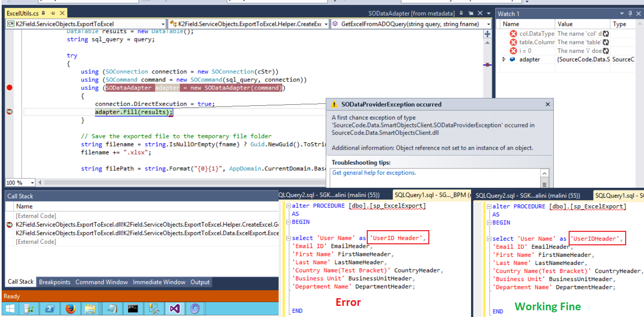The image size is (644, 317).
Task: Close the Watch 1 panel
Action: pos(639,13)
